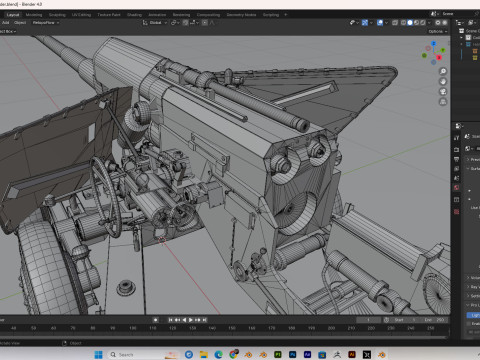Add a new workspace with plus icon
The width and height of the screenshot is (480, 360).
[x=285, y=15]
